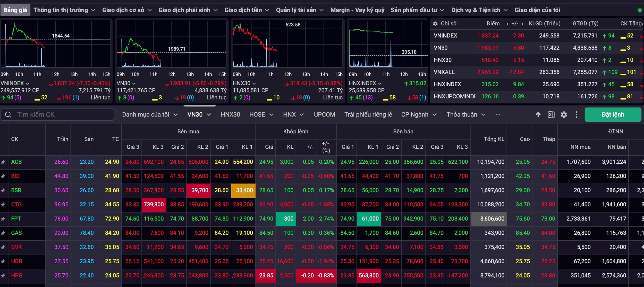The image size is (644, 287).
Task: Open the CTG stock symbol link
Action: click(x=16, y=205)
